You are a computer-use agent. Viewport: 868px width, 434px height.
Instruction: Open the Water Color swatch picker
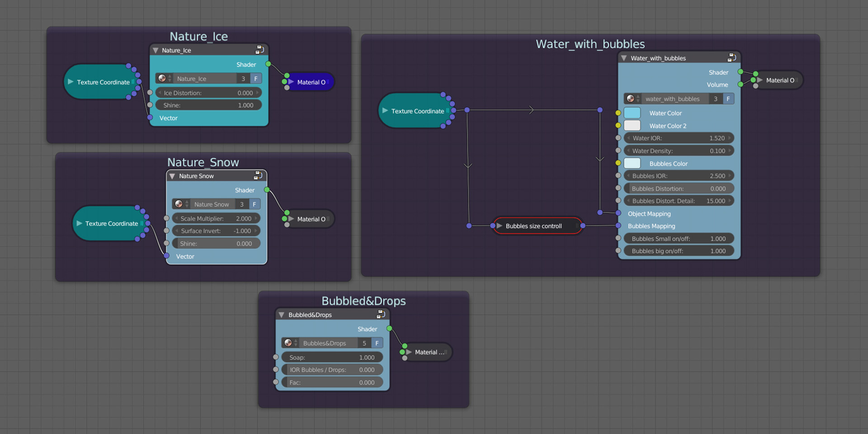coord(632,113)
